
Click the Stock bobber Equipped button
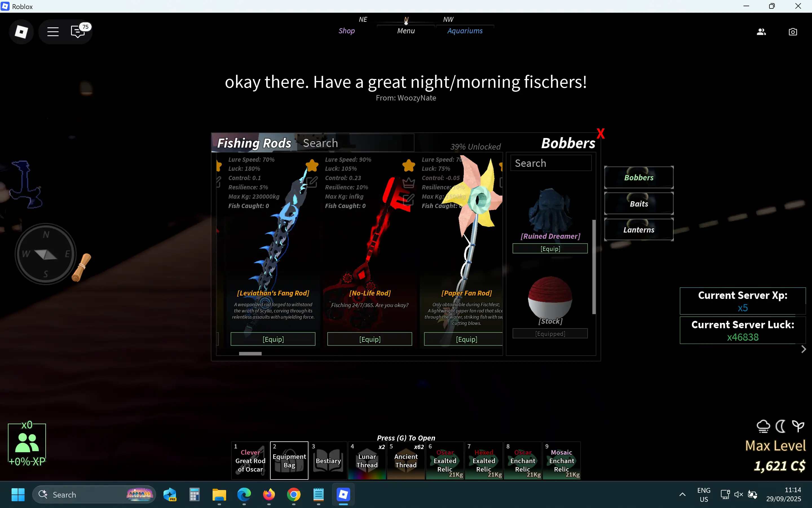click(550, 334)
